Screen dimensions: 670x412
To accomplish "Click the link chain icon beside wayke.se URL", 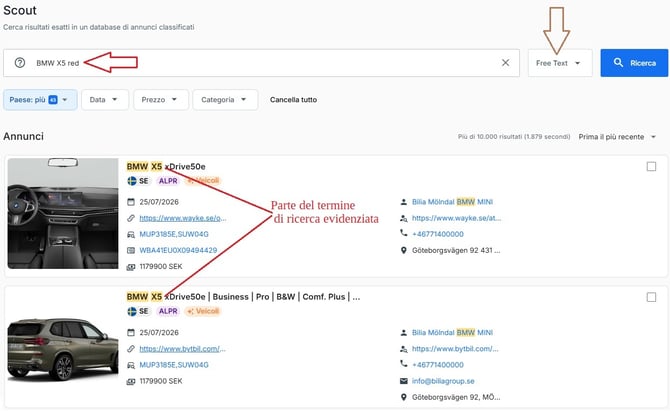I will pyautogui.click(x=131, y=218).
